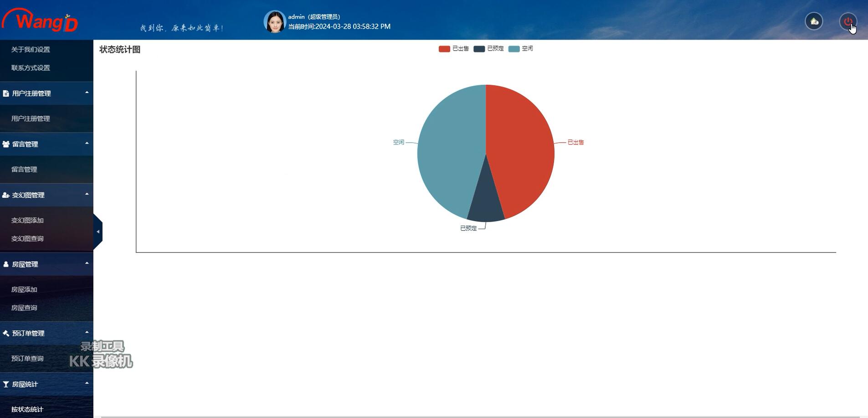Viewport: 868px width, 418px height.
Task: Toggle 已出售 series in chart legend
Action: [453, 49]
